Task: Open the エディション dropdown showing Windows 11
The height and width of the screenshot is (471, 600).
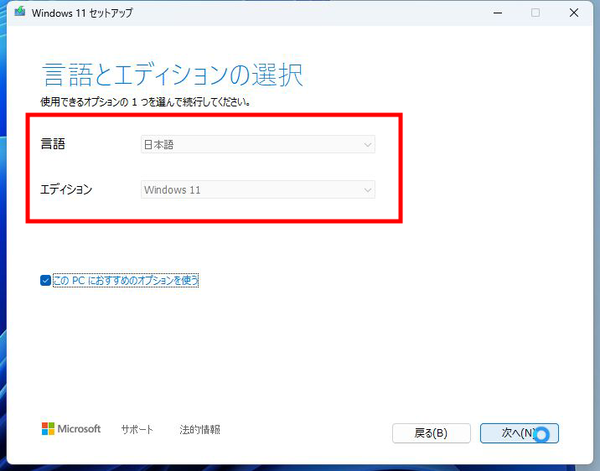Action: click(x=258, y=190)
